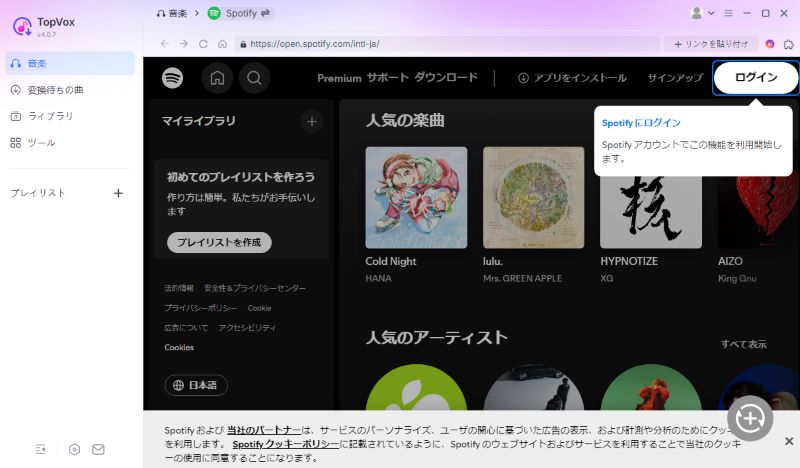Open 法的情報 link
800x468 pixels.
179,288
